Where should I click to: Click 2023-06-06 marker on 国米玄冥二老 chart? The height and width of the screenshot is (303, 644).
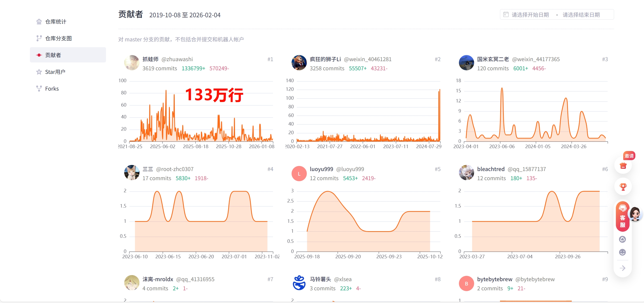pos(502,146)
